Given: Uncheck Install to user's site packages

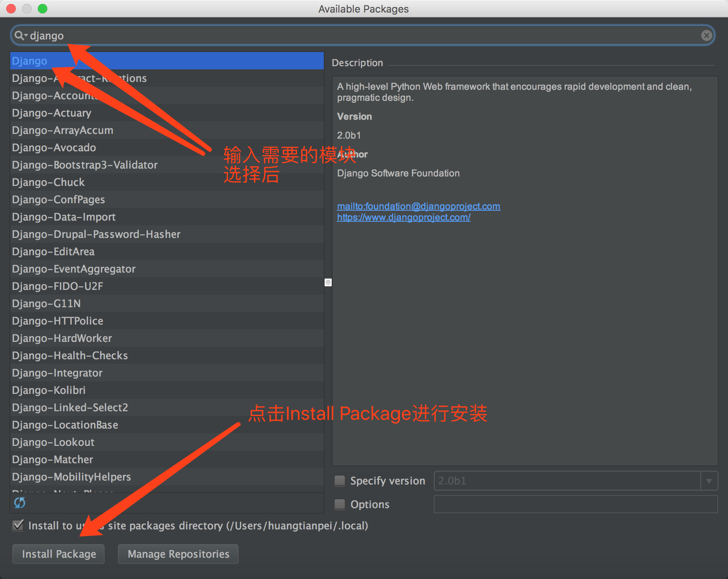Looking at the screenshot, I should [18, 525].
